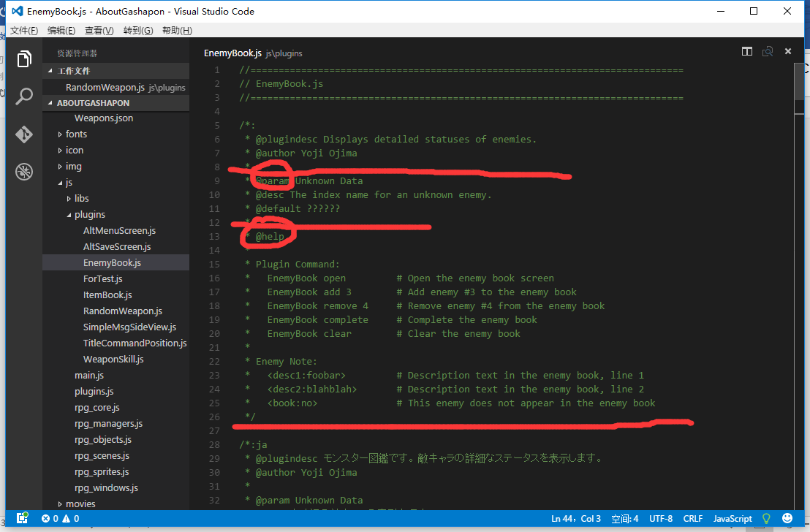Click the editor vertical scrollbar thumb
This screenshot has height=532, width=810.
click(799, 83)
